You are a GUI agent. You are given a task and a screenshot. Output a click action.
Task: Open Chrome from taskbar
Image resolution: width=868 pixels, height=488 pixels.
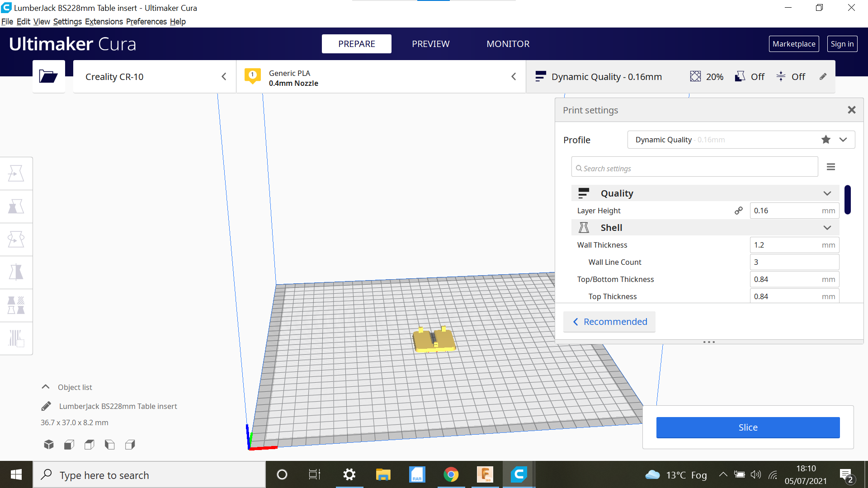click(451, 474)
